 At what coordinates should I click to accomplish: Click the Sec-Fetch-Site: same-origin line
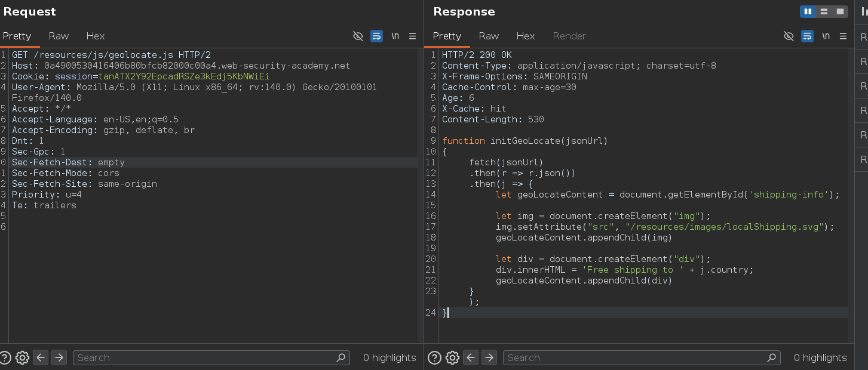pos(84,184)
